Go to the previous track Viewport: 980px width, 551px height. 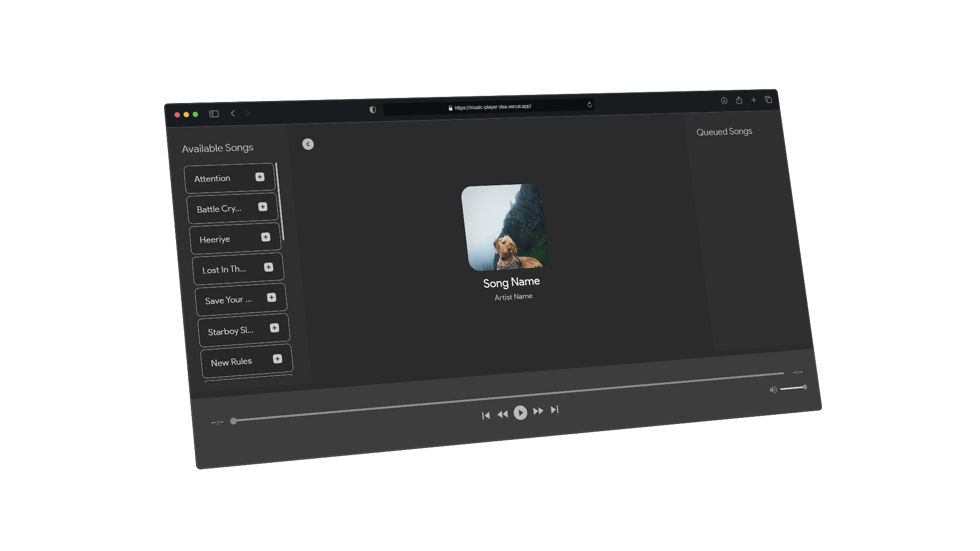[x=485, y=416]
